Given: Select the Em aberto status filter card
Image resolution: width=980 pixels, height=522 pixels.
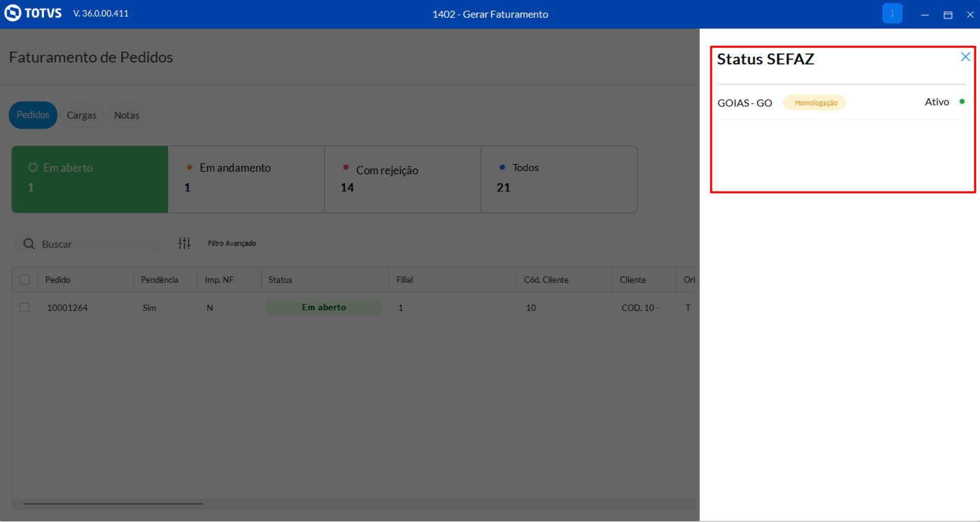Looking at the screenshot, I should point(90,179).
